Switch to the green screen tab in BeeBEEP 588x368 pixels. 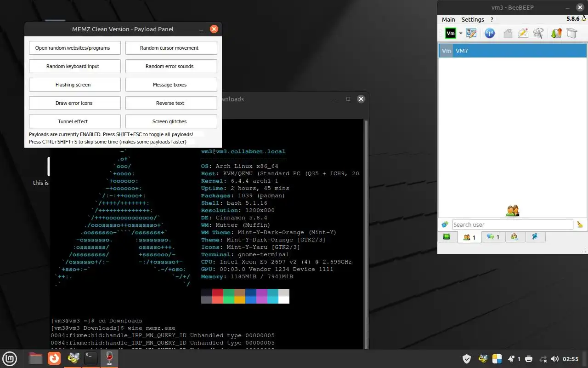click(447, 237)
